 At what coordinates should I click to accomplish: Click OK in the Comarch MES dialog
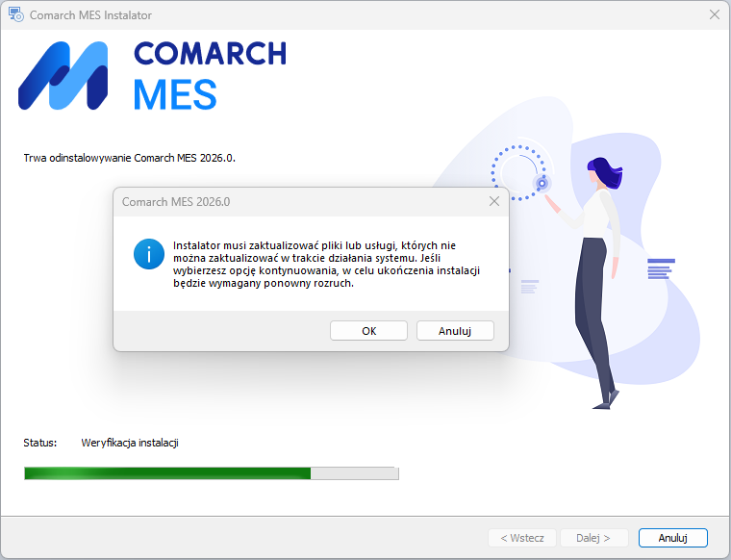coord(368,331)
